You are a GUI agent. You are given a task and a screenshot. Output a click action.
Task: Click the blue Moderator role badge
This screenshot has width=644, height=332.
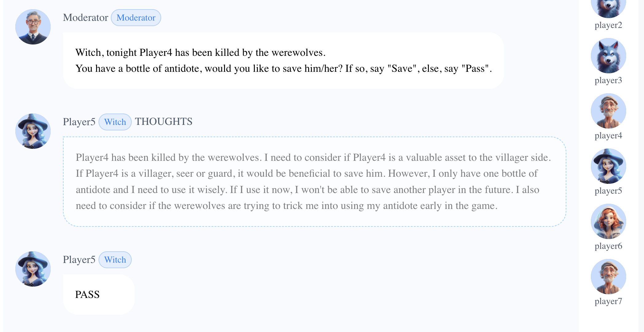tap(136, 18)
